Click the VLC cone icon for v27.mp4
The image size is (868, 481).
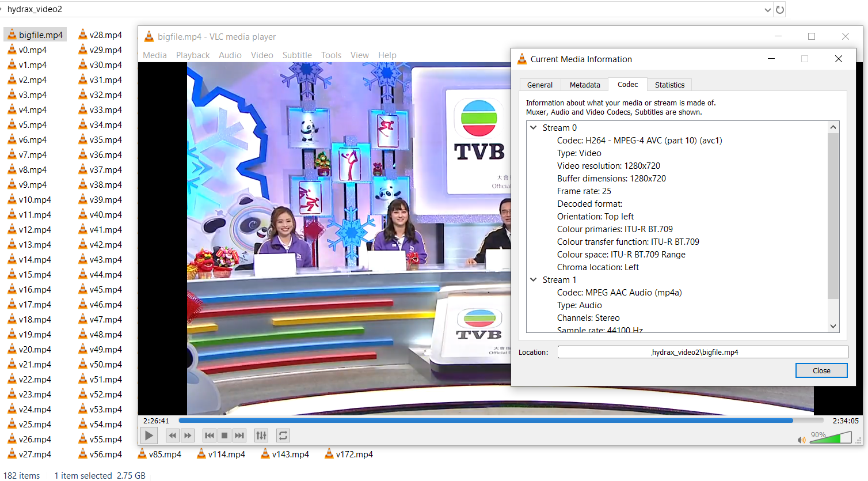tap(12, 454)
